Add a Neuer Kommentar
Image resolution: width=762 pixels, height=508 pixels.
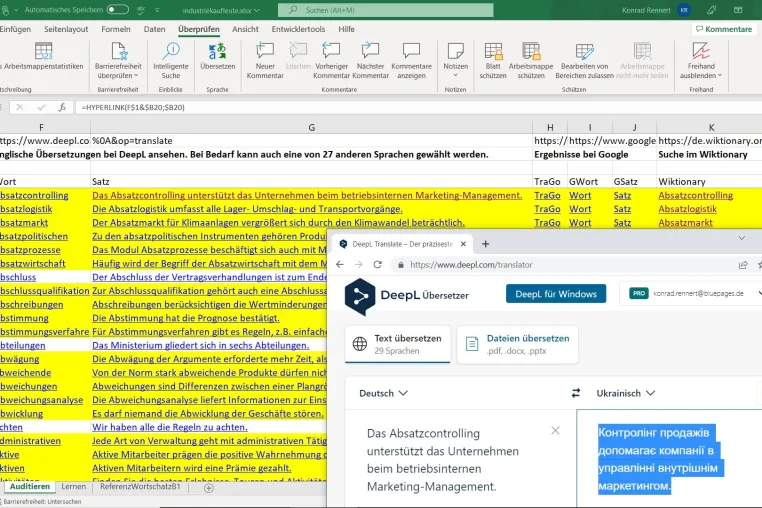[265, 60]
